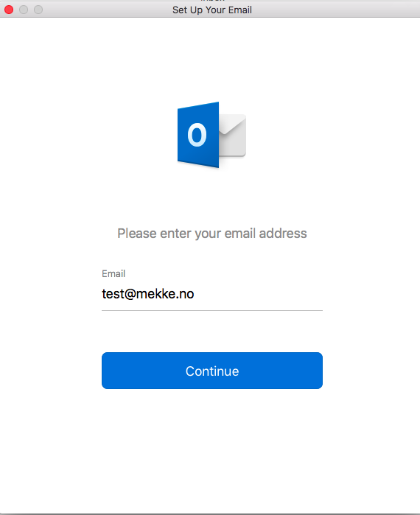The height and width of the screenshot is (515, 420).
Task: Focus the Email input field
Action: [212, 294]
